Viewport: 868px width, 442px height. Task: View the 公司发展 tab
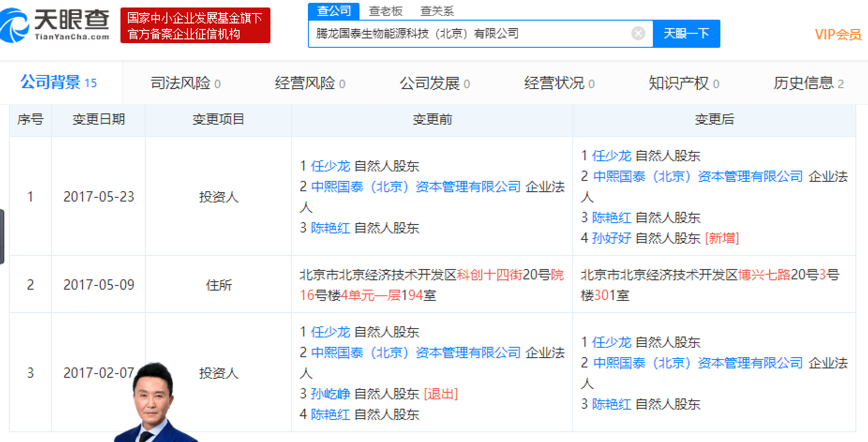click(x=435, y=83)
